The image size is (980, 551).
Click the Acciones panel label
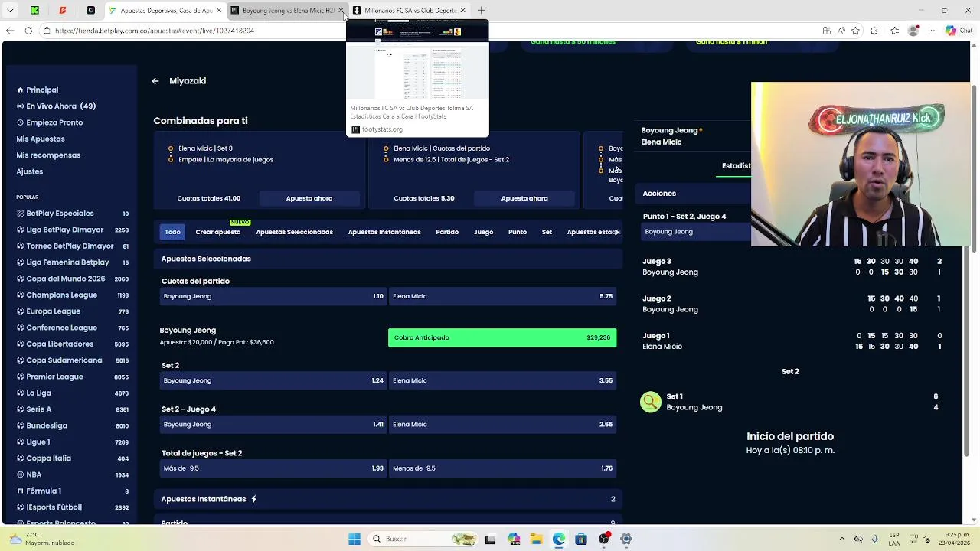pyautogui.click(x=659, y=194)
